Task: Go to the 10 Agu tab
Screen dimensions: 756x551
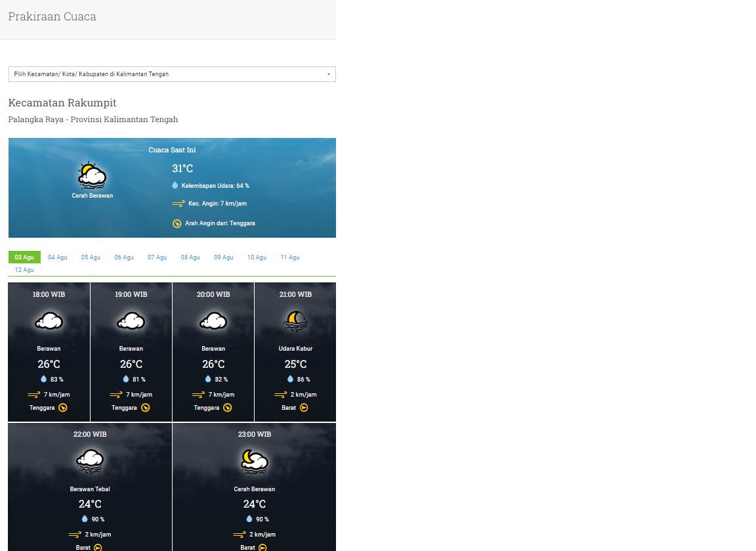Action: click(x=257, y=257)
